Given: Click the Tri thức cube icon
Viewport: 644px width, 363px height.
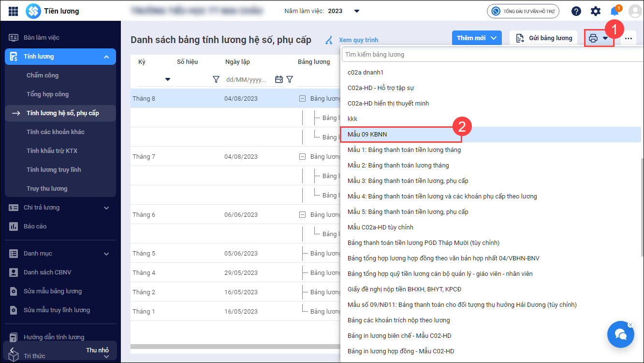Looking at the screenshot, I should coord(14,356).
